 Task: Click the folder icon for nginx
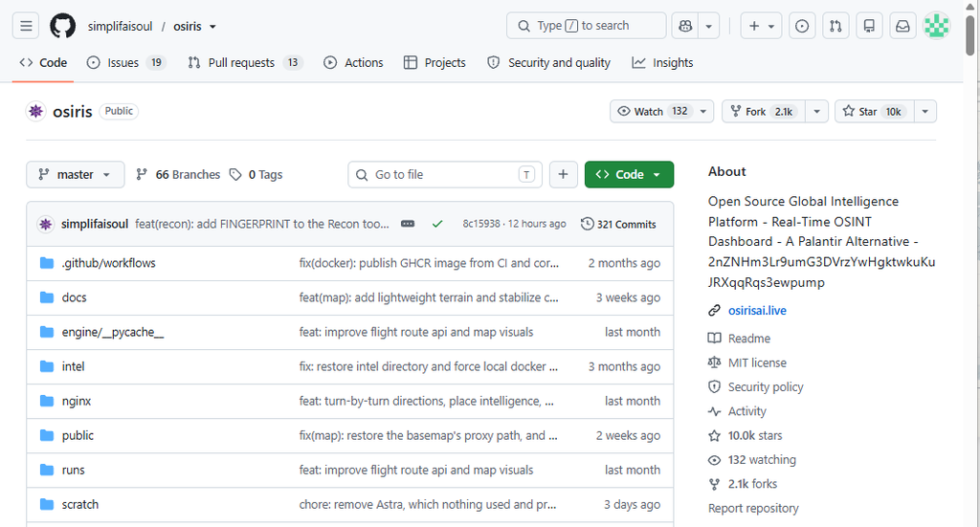[47, 401]
